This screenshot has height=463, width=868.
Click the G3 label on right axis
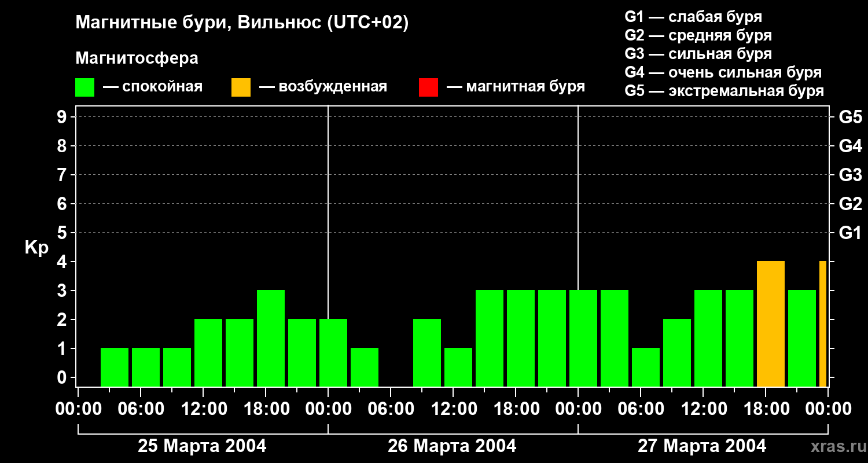tap(851, 175)
